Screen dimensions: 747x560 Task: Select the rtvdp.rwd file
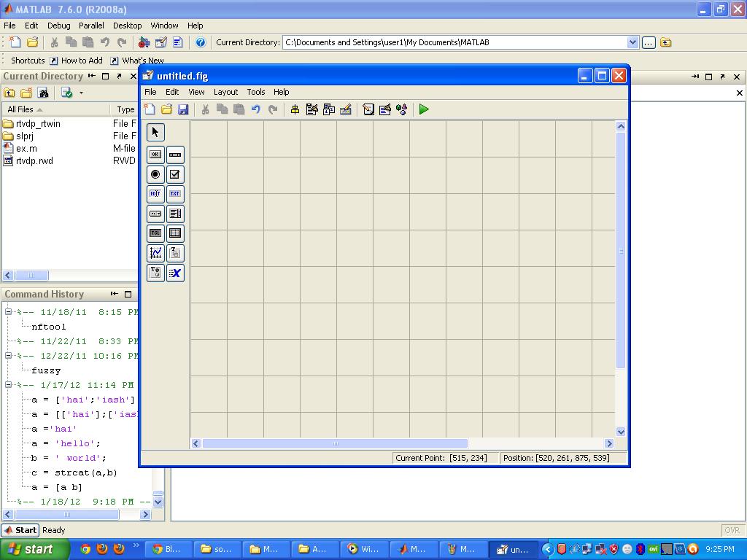[x=34, y=161]
